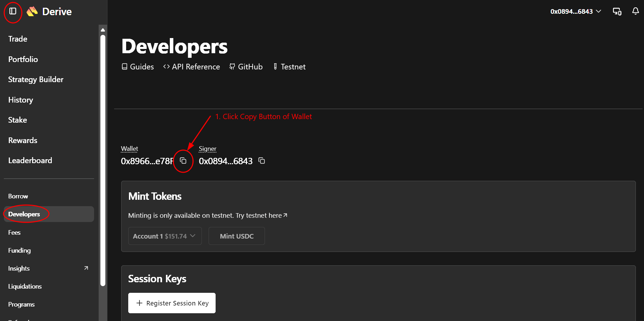Go to Trade in the sidebar
This screenshot has height=321, width=644.
[18, 39]
